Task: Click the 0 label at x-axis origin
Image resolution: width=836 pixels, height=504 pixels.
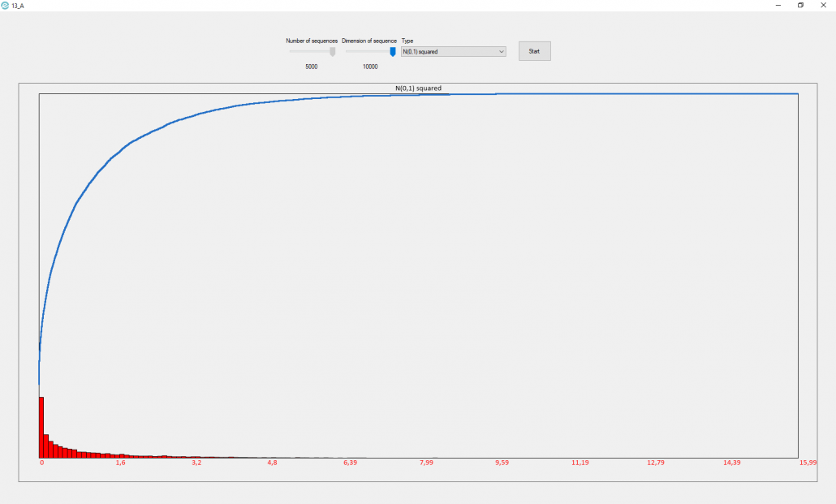Action: [x=42, y=463]
